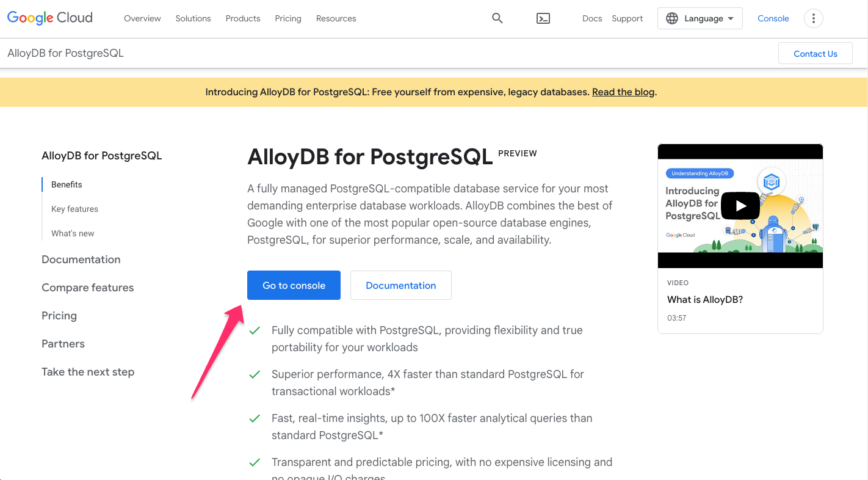Click the Contact Us button
Viewport: 868px width, 480px height.
click(815, 53)
